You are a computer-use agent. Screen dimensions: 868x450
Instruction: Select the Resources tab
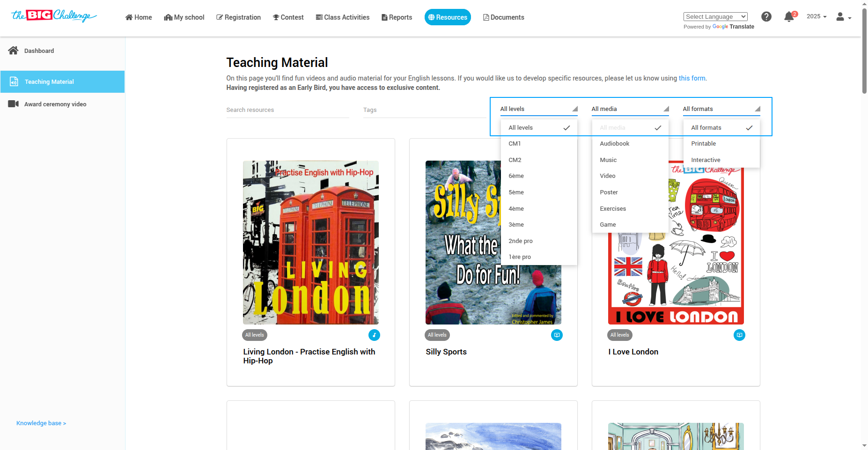(x=448, y=17)
